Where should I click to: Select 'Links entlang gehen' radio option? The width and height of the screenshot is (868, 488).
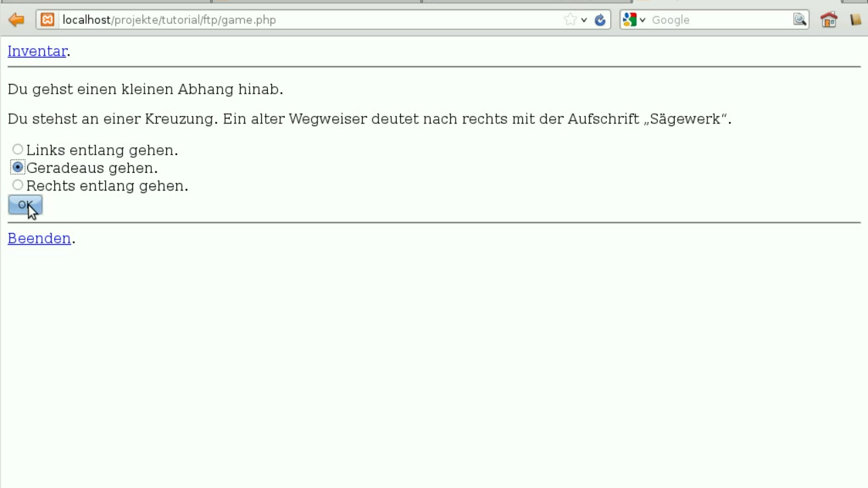[x=18, y=149]
